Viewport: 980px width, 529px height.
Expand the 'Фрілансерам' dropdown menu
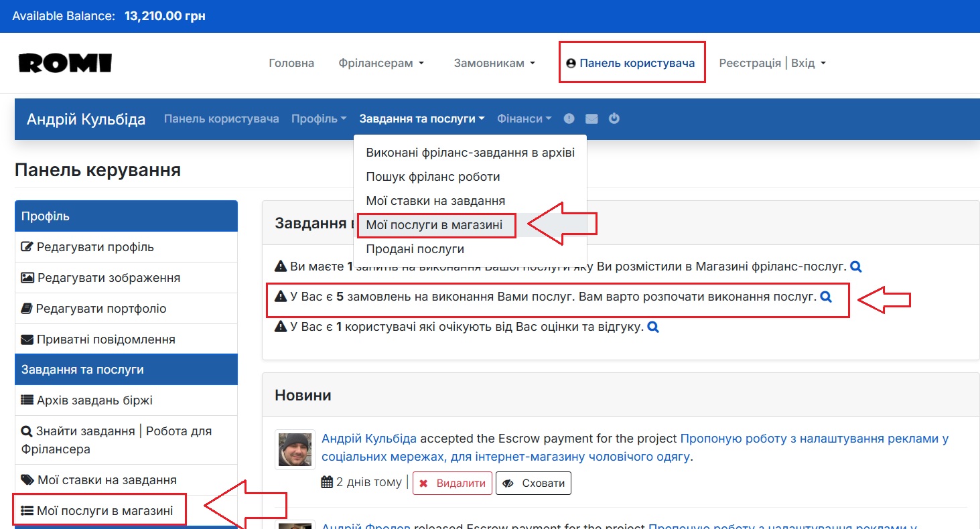click(x=380, y=62)
